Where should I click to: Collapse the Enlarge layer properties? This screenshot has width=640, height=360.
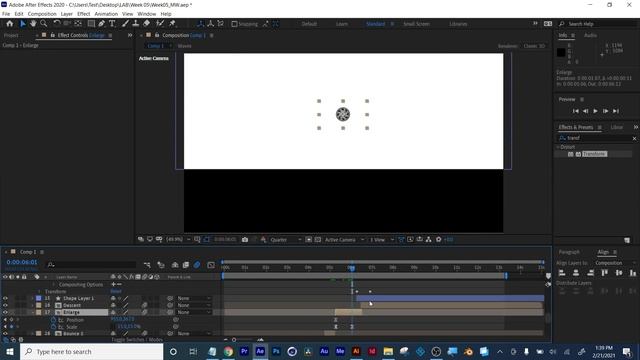(32, 312)
